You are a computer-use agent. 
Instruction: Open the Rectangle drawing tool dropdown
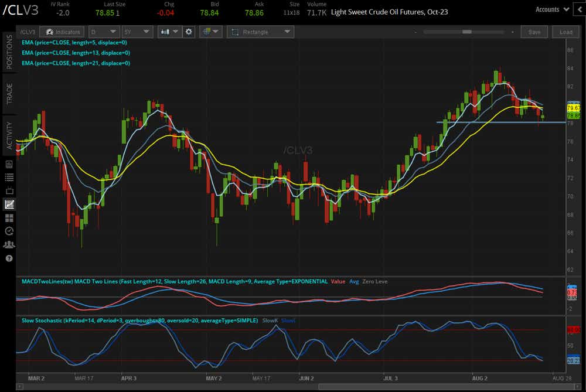(x=261, y=32)
